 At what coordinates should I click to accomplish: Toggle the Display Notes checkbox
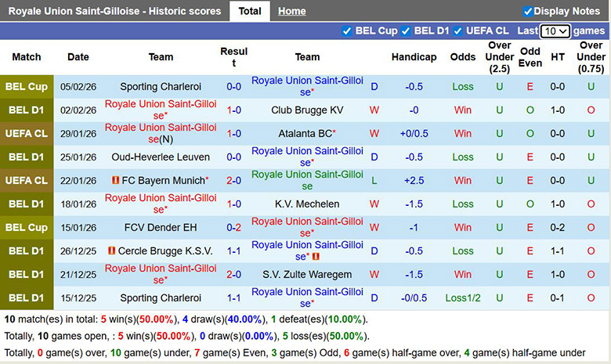click(x=528, y=11)
